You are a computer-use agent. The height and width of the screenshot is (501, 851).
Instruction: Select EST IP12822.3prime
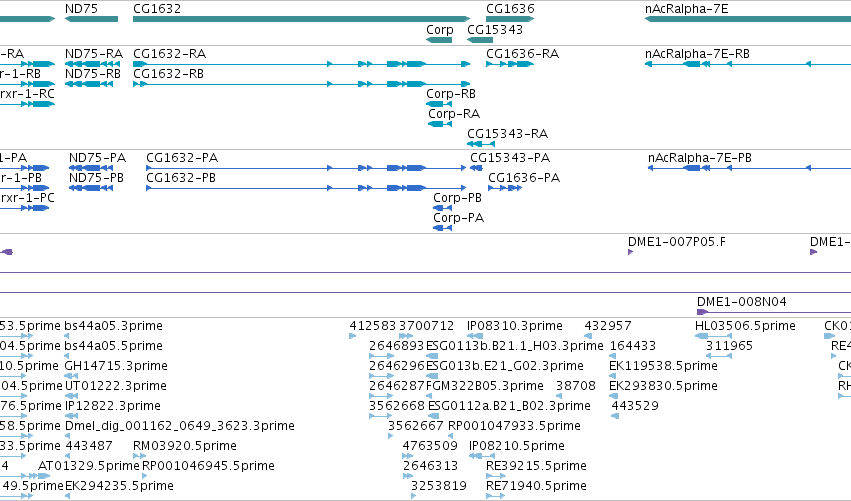113,406
